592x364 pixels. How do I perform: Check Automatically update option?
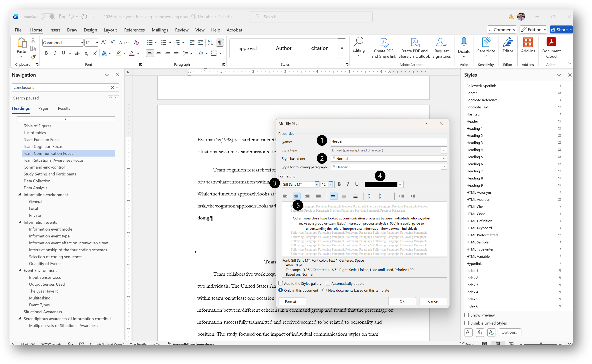pos(328,283)
